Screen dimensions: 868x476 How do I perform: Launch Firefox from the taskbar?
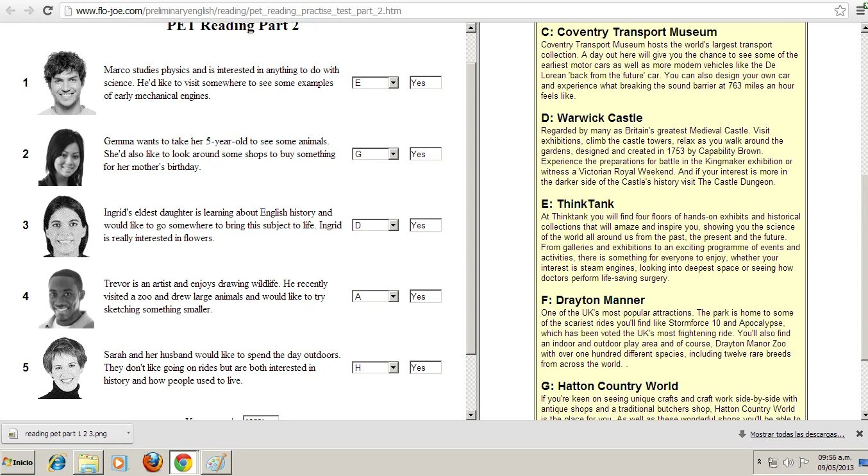pyautogui.click(x=153, y=462)
